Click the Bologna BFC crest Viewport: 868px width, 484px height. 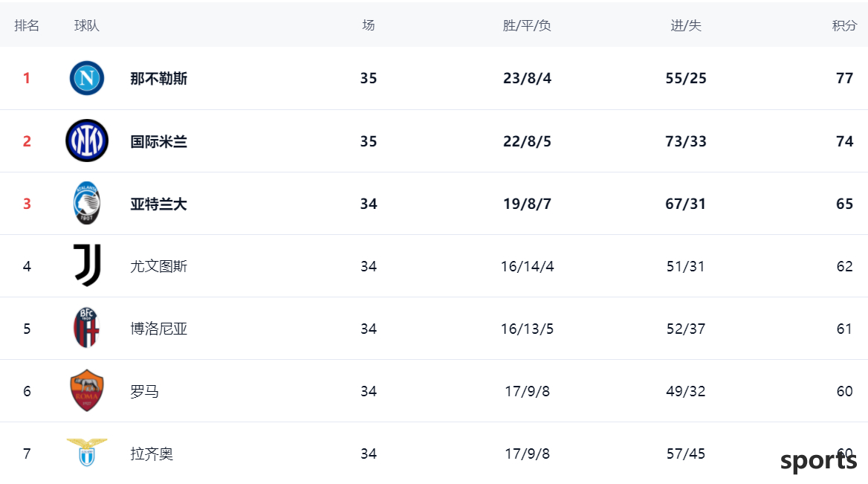tap(87, 328)
